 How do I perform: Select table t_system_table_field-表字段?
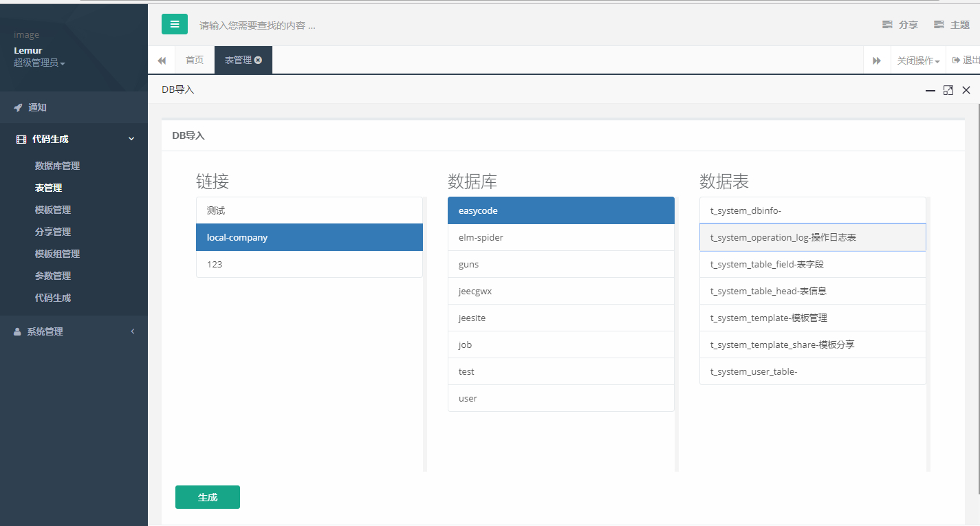[x=813, y=264]
